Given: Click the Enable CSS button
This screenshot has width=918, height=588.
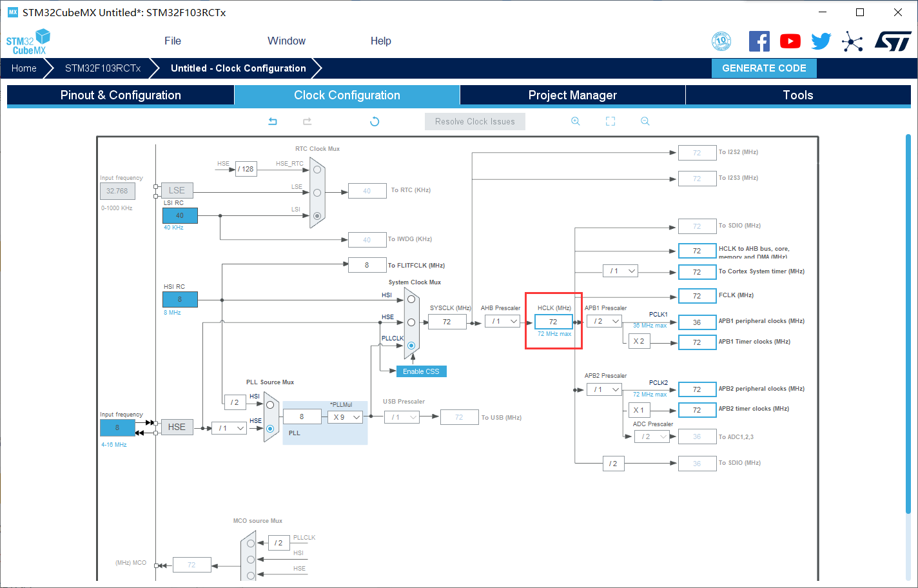Looking at the screenshot, I should click(x=422, y=371).
